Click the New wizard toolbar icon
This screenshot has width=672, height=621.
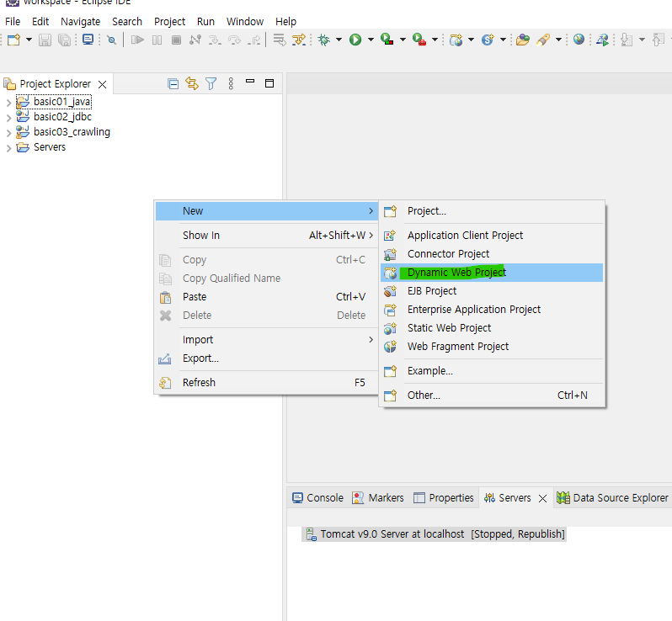[13, 40]
